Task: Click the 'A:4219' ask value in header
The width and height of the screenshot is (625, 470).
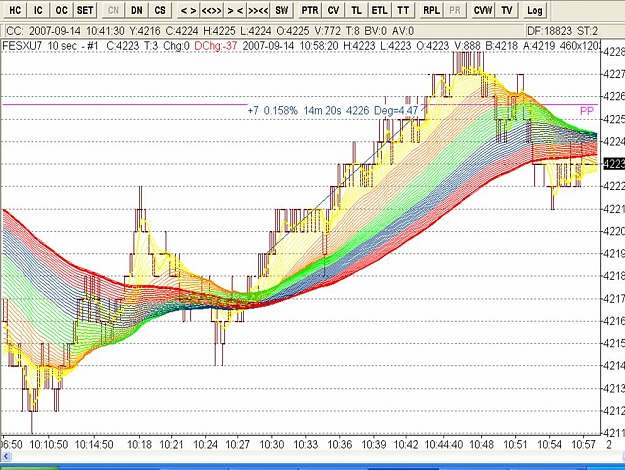Action: 539,46
